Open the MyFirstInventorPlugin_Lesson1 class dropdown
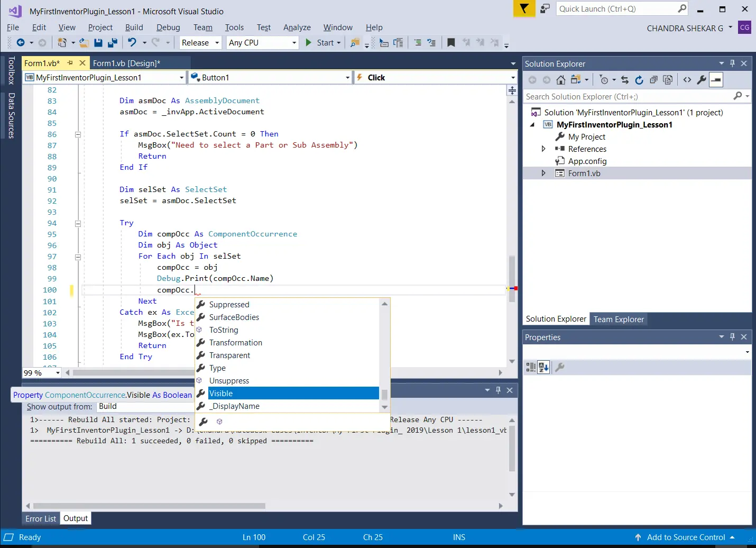The image size is (756, 548). (104, 78)
